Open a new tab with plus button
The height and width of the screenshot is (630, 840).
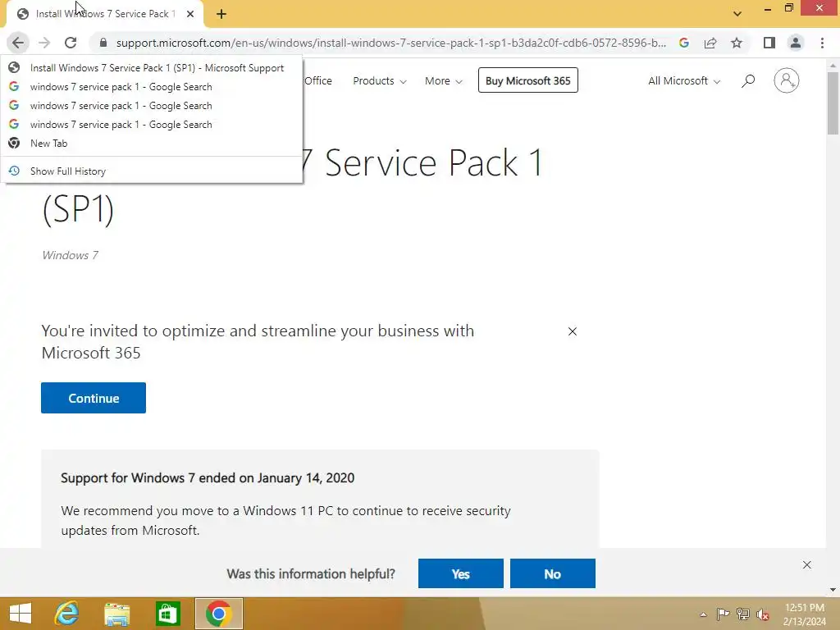tap(221, 14)
